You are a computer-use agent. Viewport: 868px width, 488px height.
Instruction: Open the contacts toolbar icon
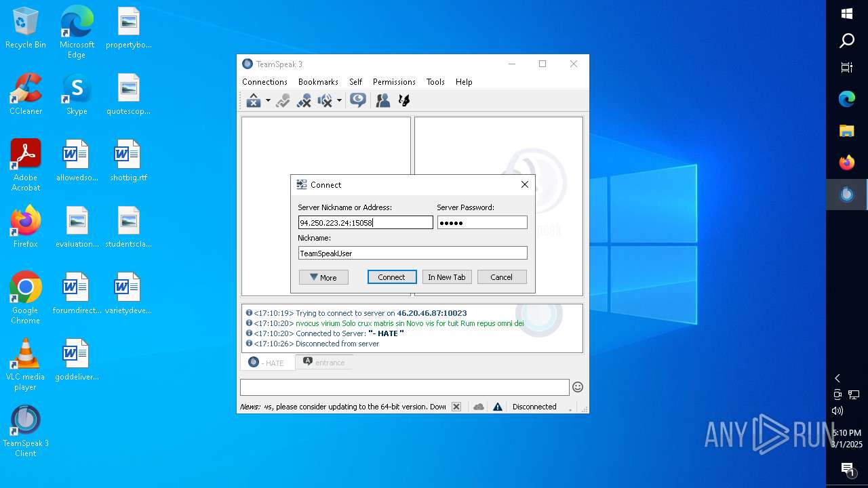[x=383, y=100]
